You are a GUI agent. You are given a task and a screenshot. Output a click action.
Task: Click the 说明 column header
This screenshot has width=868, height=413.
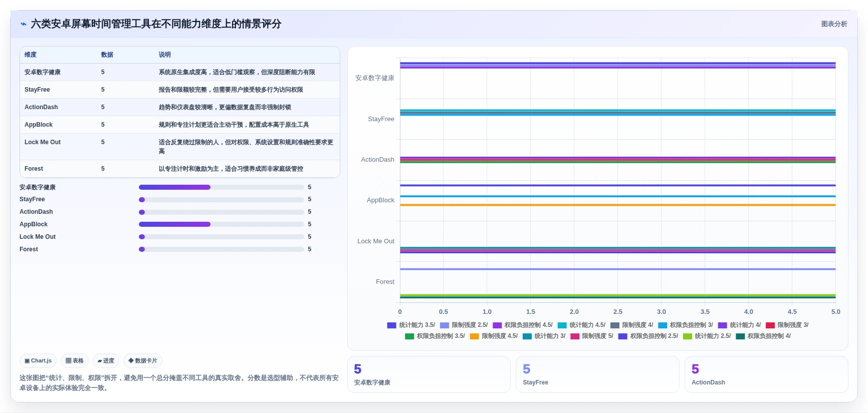165,55
